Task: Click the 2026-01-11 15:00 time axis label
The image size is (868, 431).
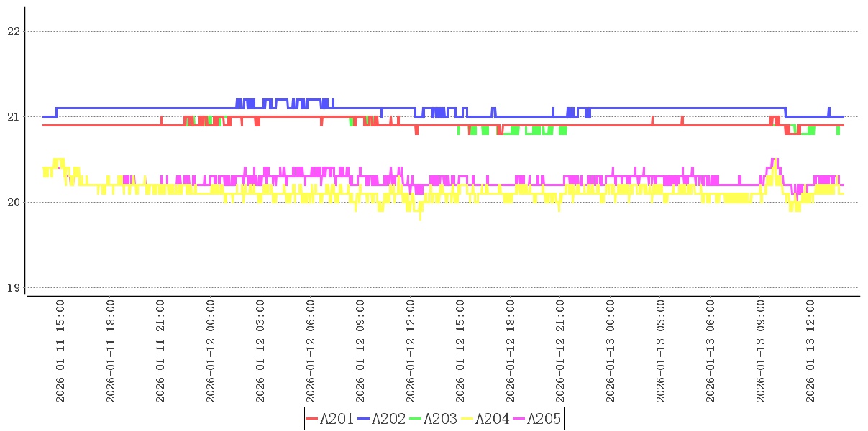Action: [60, 351]
